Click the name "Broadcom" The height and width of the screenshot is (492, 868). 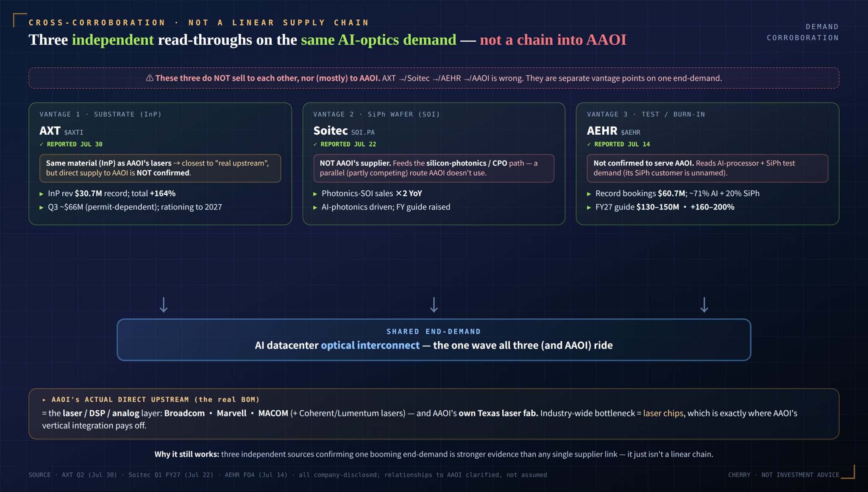coord(184,413)
